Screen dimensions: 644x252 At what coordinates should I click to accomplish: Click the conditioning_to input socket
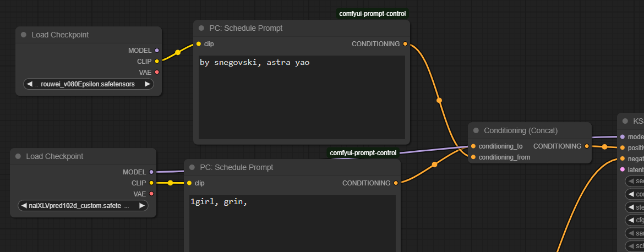(x=473, y=146)
